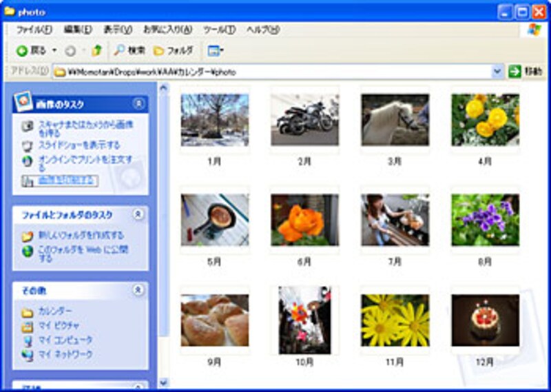Open the address bar dropdown arrow
The image size is (551, 392).
click(498, 71)
